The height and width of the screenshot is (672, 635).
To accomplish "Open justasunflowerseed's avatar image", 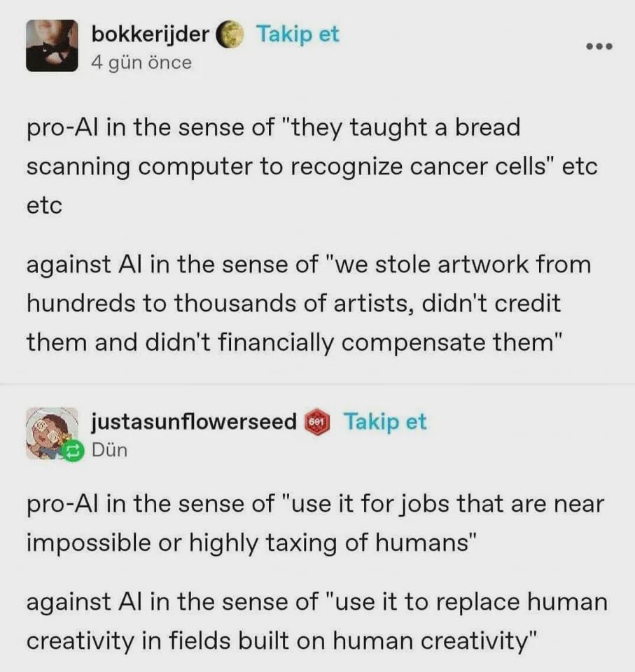I will point(51,433).
